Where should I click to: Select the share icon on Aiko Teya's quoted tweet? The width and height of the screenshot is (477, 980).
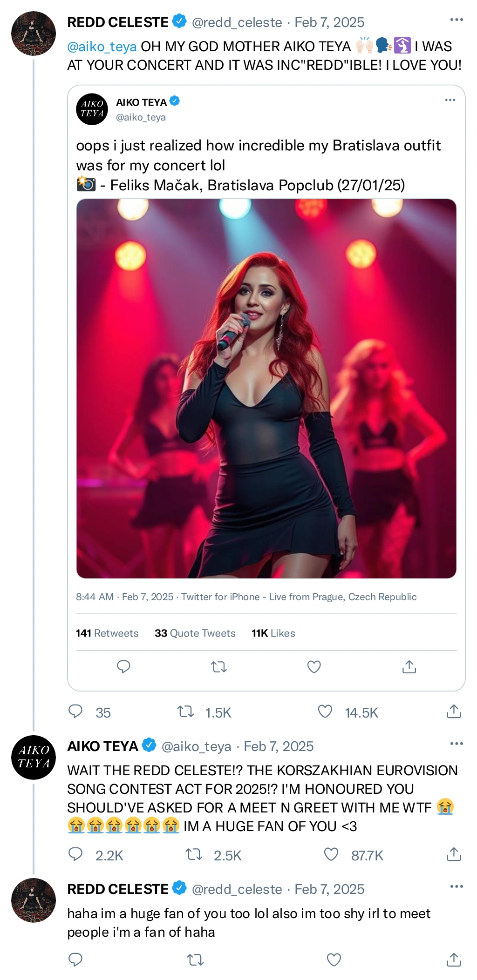pyautogui.click(x=409, y=667)
